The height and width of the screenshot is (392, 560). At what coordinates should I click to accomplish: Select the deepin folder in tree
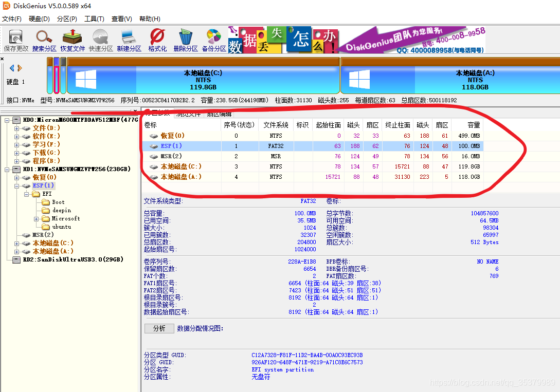tap(61, 211)
